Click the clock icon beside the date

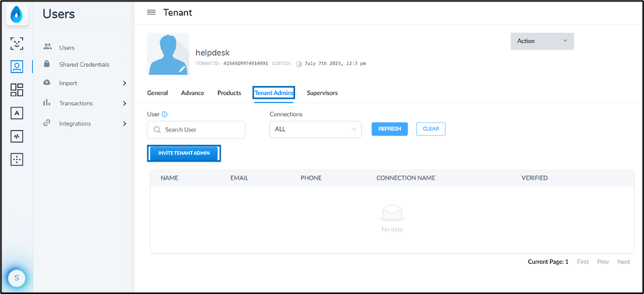(x=299, y=64)
